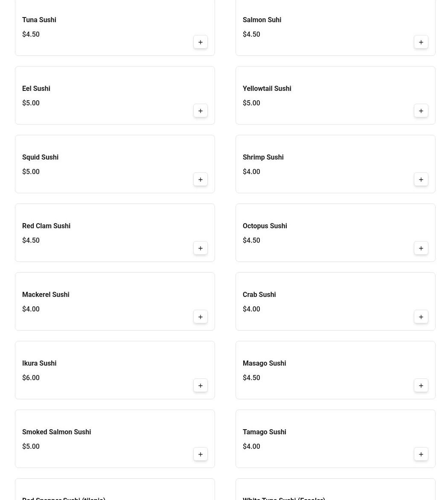Add Crab Sushi to the order
The height and width of the screenshot is (500, 448).
click(x=421, y=317)
